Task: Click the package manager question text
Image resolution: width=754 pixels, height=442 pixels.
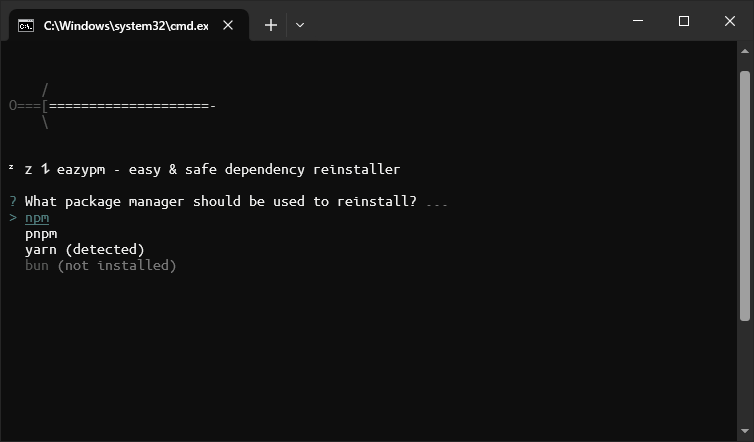Action: [221, 201]
